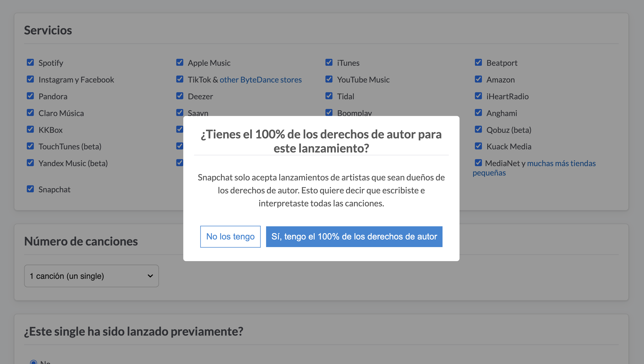Uncheck the Kuack Media checkbox
The image size is (644, 364).
478,146
